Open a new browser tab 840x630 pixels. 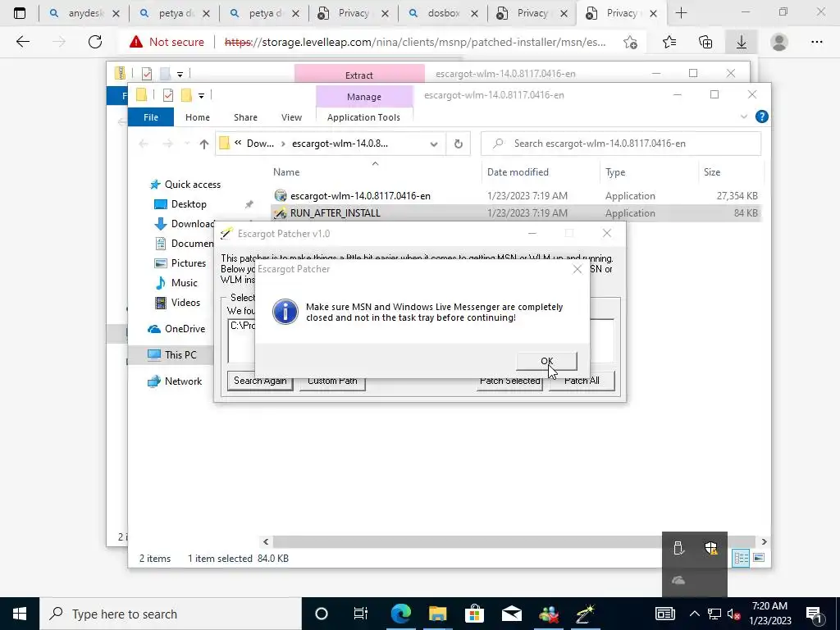[x=681, y=13]
